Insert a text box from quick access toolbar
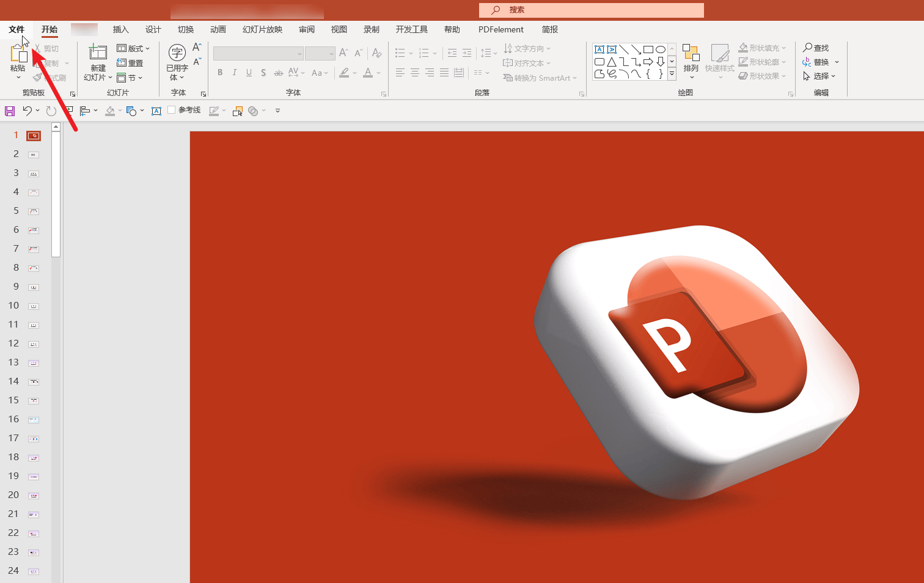 coord(156,111)
